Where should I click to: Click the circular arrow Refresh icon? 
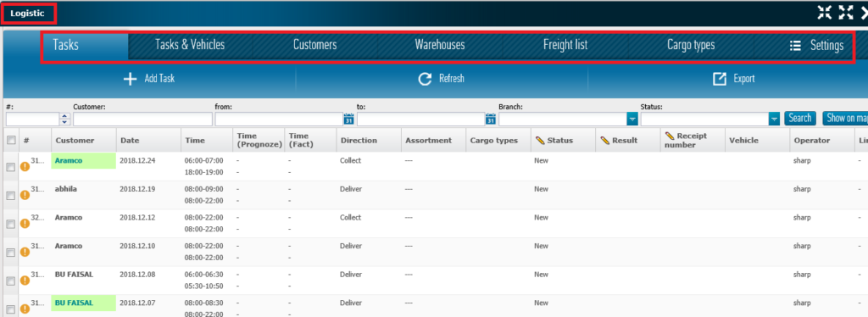(425, 79)
